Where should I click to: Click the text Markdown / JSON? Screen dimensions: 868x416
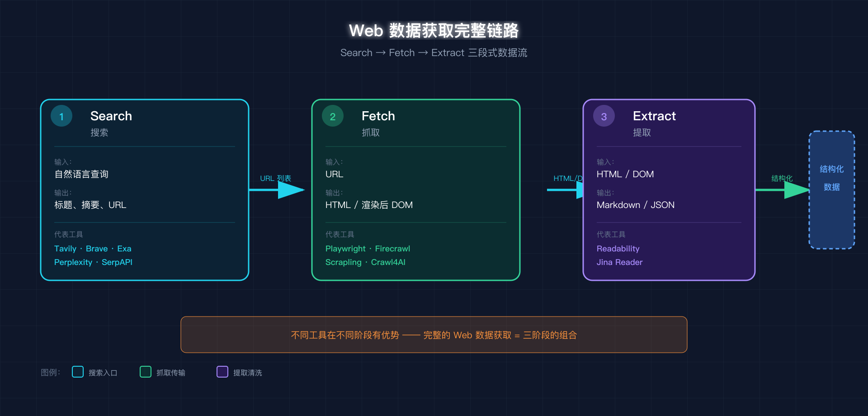click(x=636, y=205)
